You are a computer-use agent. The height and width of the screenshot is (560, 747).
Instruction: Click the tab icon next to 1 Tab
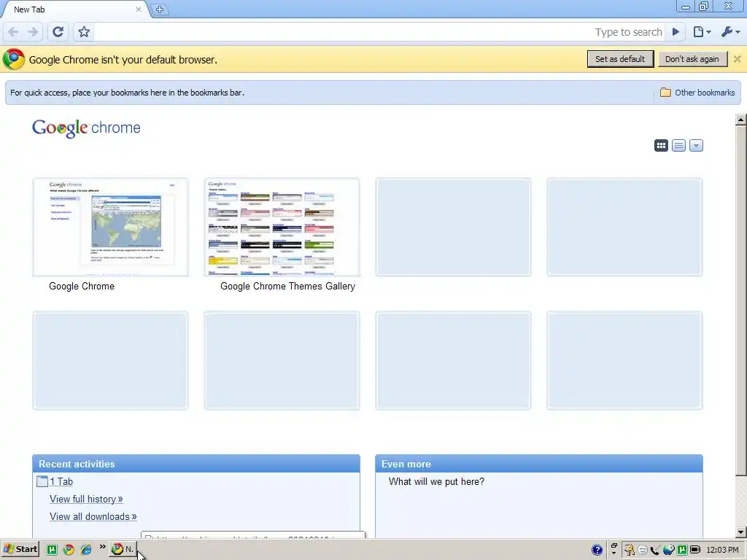click(x=42, y=481)
